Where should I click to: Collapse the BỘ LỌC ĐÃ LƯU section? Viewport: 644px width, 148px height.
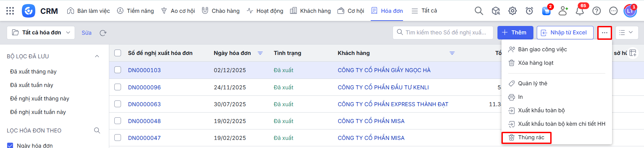(97, 56)
